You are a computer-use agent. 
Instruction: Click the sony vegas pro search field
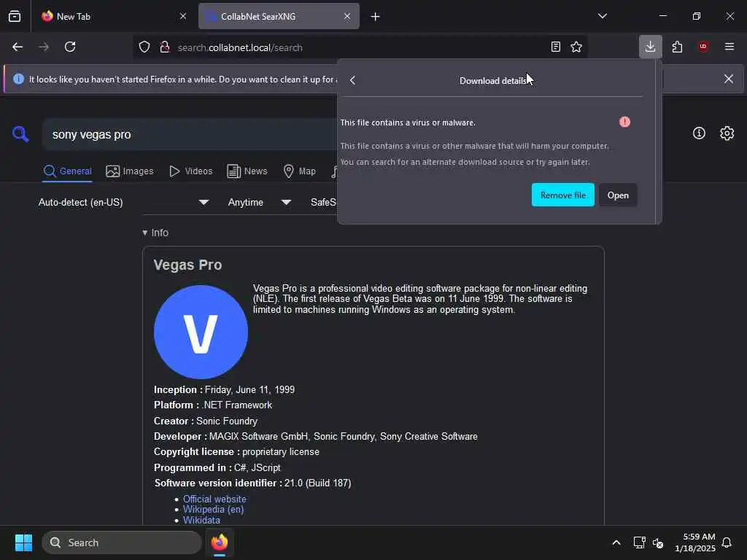click(190, 135)
